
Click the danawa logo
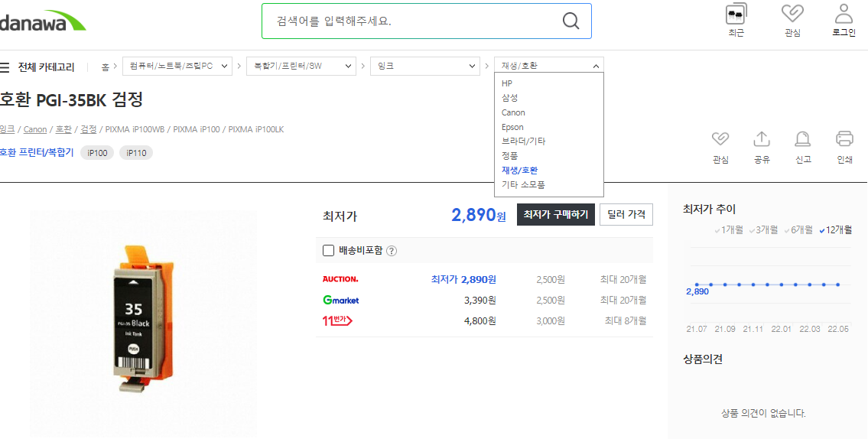pos(42,21)
